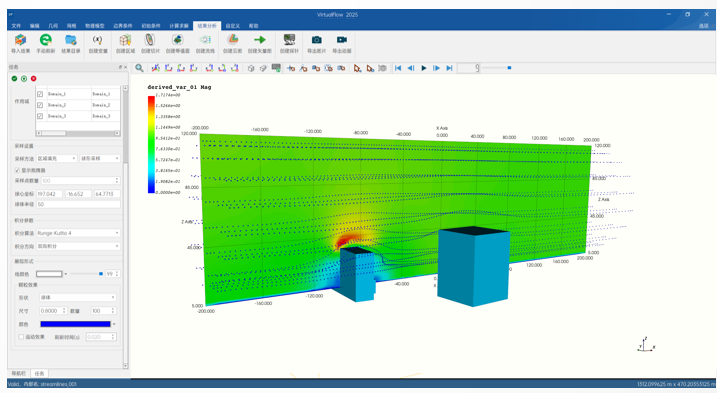The width and height of the screenshot is (717, 393).
Task: Click the 尺寸 0.8000 size spinner
Action: pyautogui.click(x=54, y=311)
